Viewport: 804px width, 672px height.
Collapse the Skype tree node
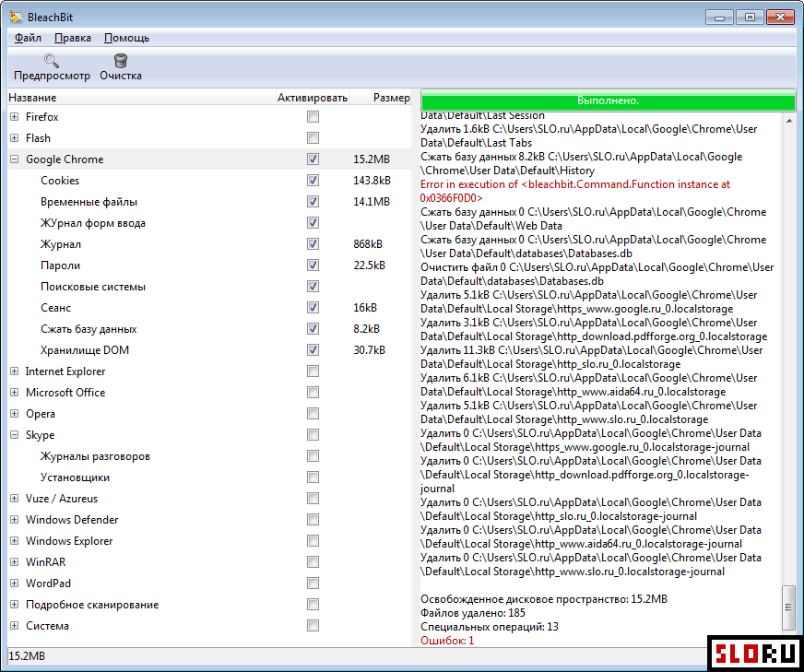click(x=15, y=435)
